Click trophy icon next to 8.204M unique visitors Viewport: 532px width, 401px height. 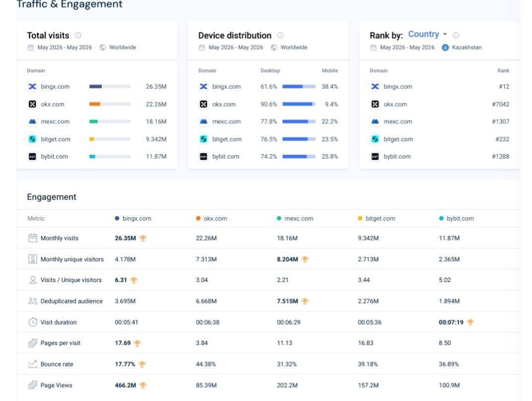coord(305,259)
